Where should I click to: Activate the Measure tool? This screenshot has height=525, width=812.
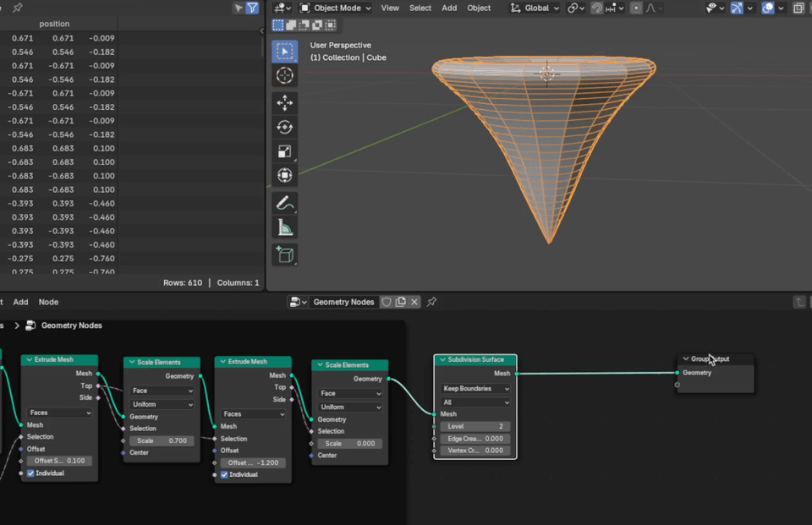pos(284,227)
